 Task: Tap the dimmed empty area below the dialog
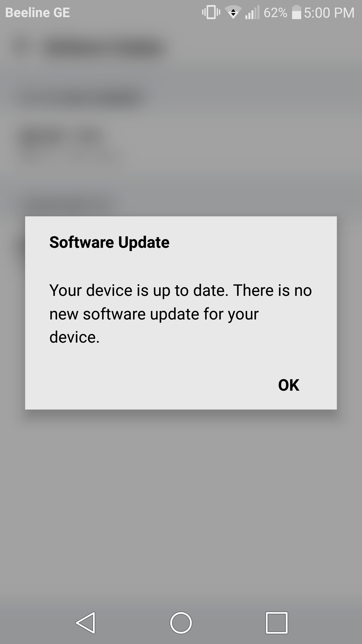click(x=181, y=503)
